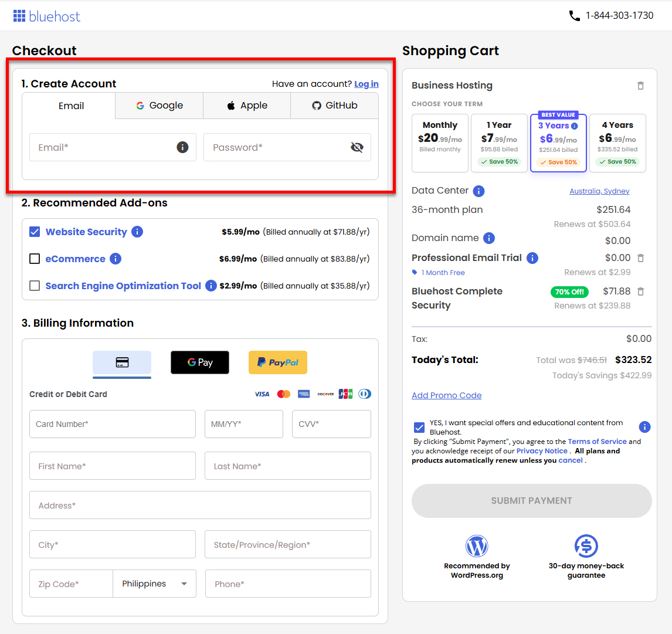Switch to Email sign-up tab

tap(69, 106)
